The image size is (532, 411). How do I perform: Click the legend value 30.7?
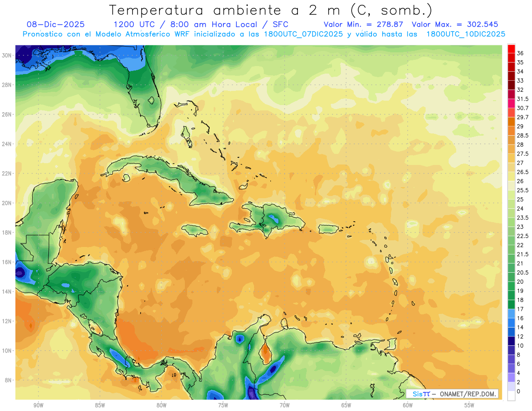523,108
